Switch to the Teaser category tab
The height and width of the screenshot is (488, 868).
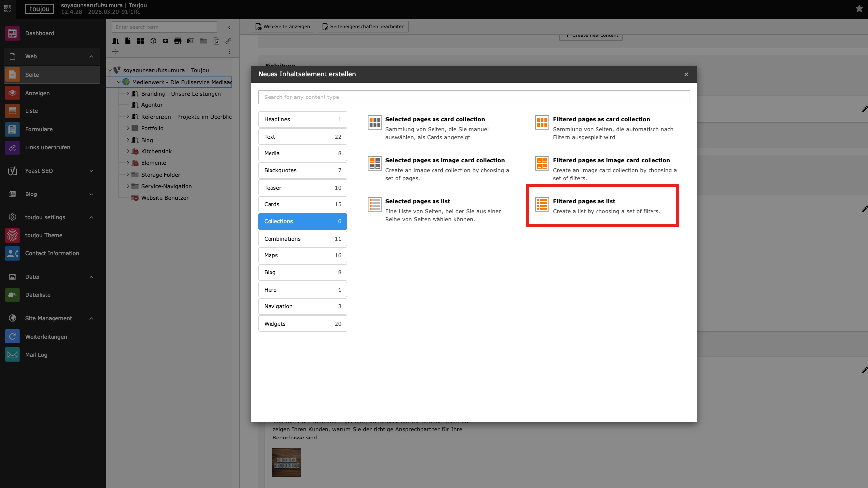point(302,188)
